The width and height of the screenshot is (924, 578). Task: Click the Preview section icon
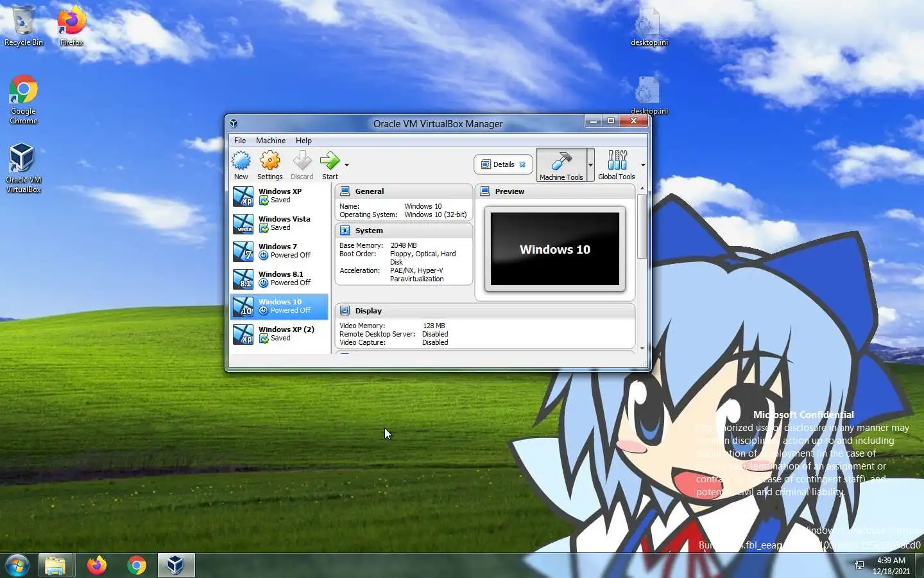pyautogui.click(x=484, y=191)
